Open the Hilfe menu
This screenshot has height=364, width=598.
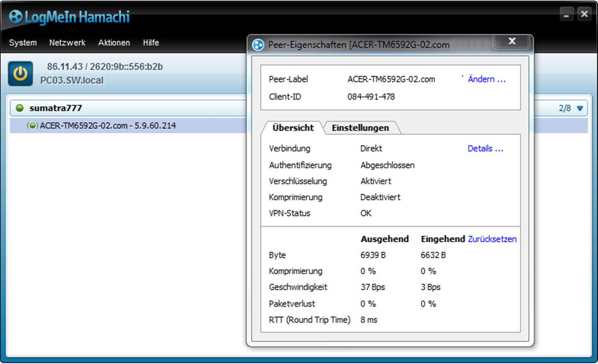151,43
